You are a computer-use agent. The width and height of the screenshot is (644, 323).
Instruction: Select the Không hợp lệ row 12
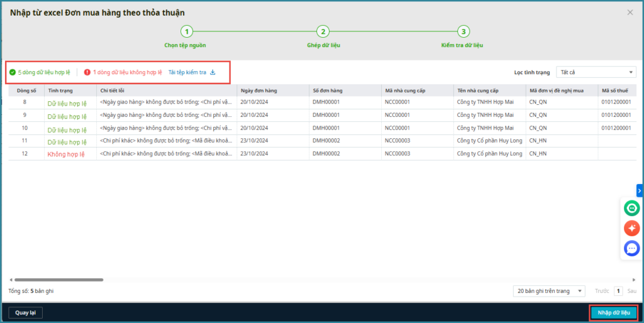coord(66,154)
